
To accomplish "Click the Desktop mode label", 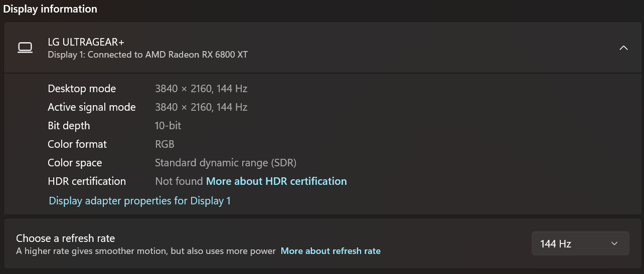I will tap(82, 89).
